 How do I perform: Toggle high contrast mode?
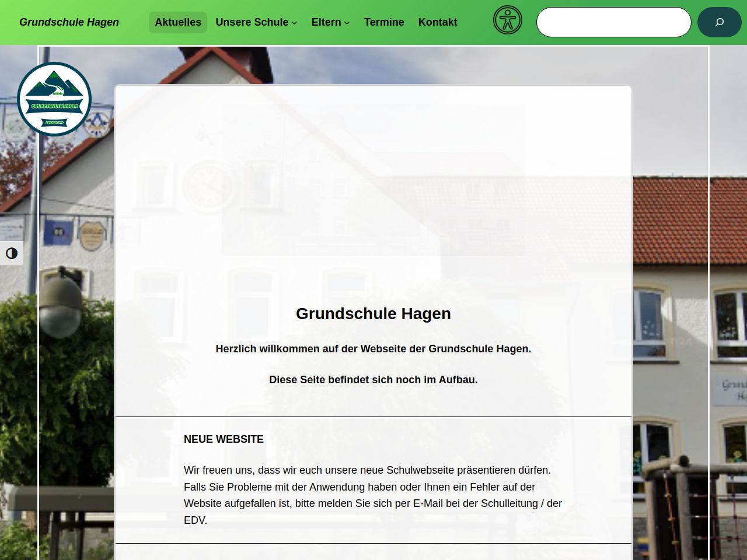(x=12, y=253)
